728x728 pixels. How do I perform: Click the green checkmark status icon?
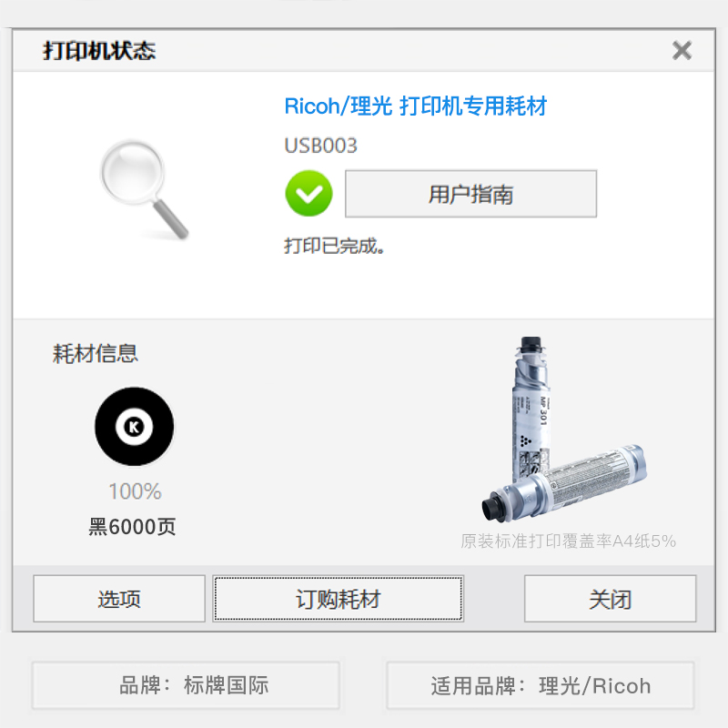(308, 194)
